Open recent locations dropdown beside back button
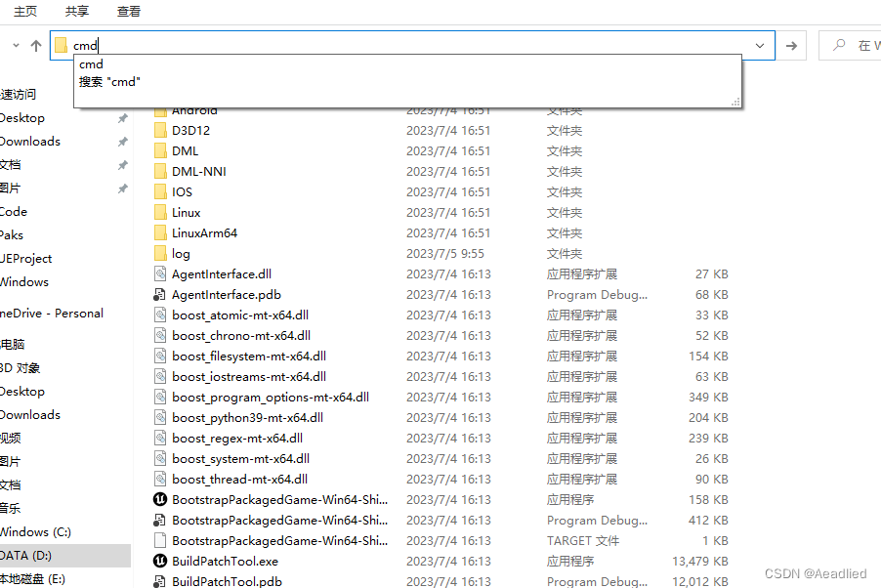 pyautogui.click(x=14, y=45)
